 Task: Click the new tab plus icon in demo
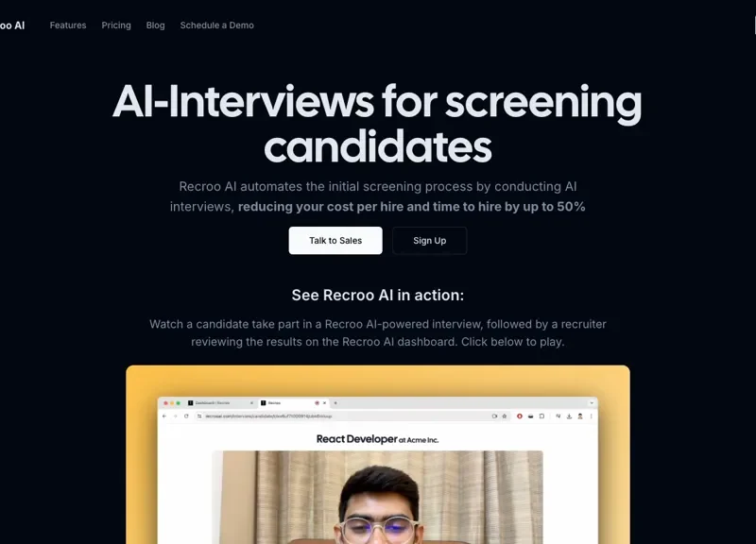[x=335, y=403]
